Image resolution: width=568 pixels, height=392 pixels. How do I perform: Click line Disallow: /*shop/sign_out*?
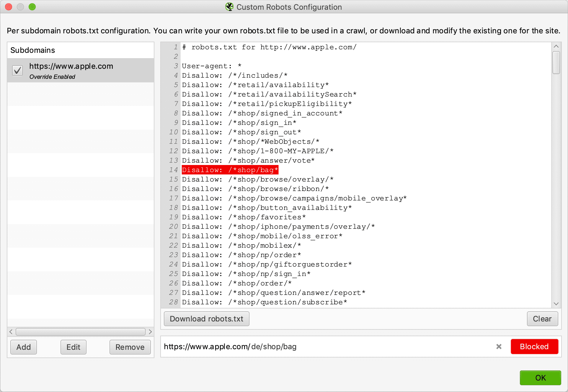(241, 132)
